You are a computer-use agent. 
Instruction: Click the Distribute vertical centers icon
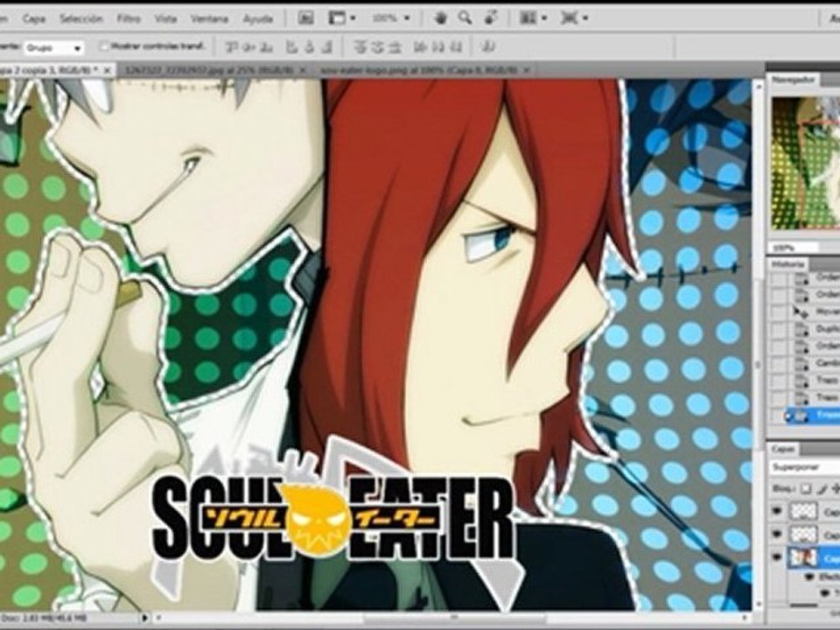click(x=378, y=47)
